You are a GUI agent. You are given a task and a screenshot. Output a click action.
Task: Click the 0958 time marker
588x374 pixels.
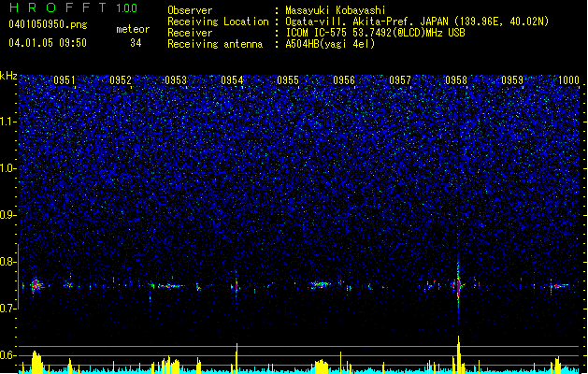(456, 80)
